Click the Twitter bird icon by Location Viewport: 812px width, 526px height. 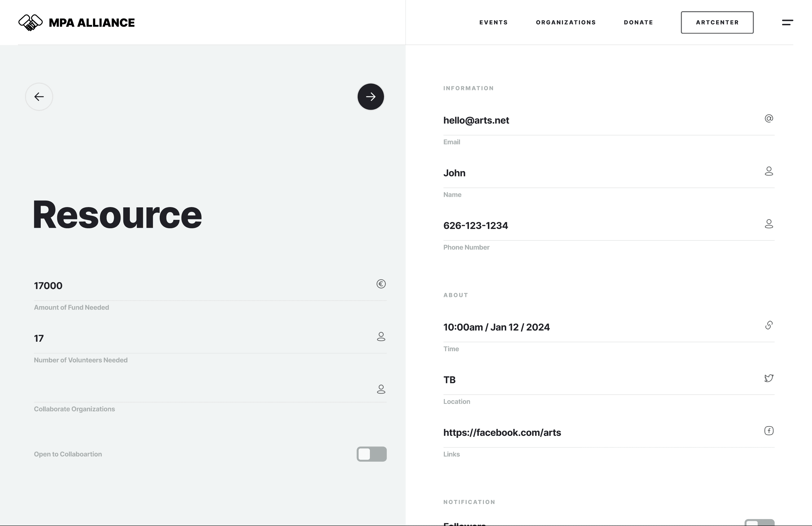click(x=769, y=378)
